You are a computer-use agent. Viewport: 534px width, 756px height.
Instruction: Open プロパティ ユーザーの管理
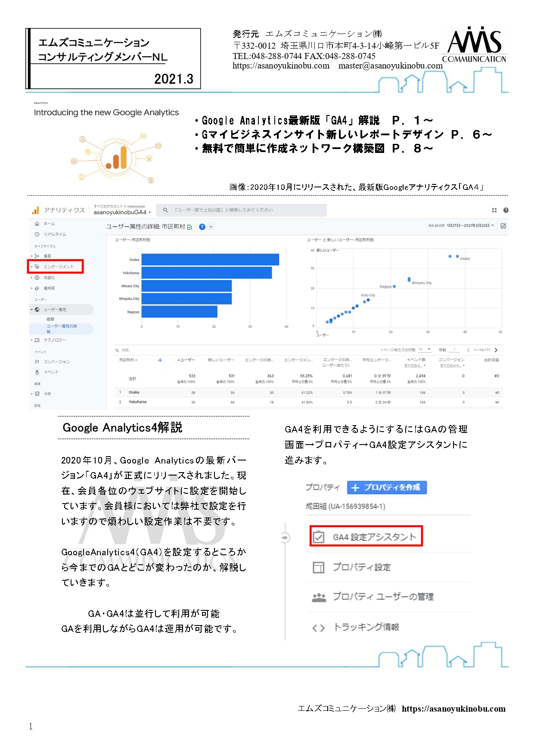(383, 597)
